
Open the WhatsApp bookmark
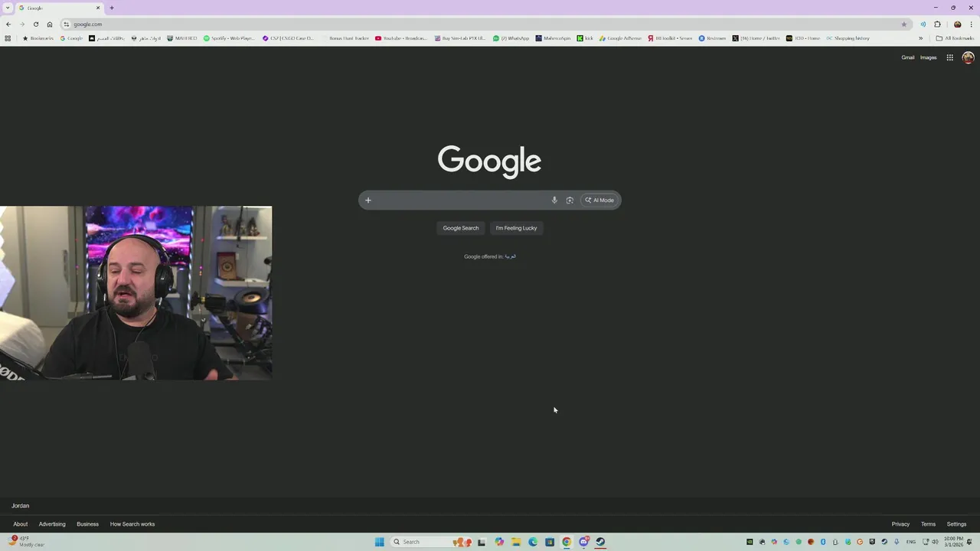click(511, 37)
